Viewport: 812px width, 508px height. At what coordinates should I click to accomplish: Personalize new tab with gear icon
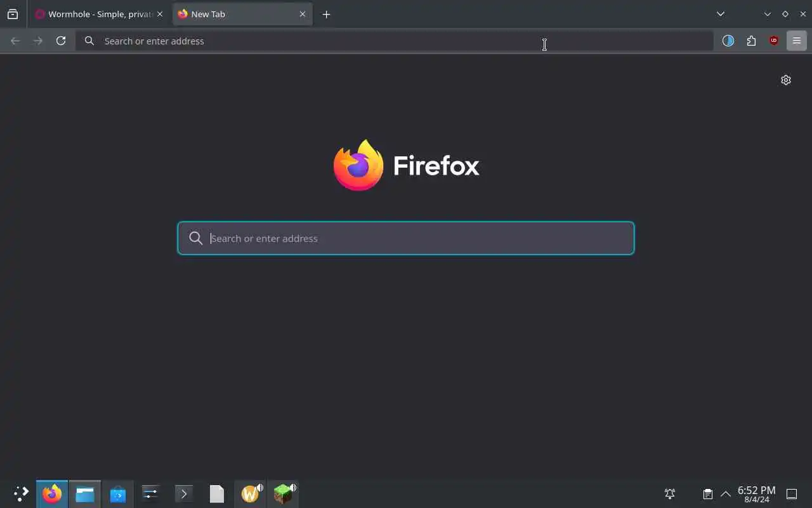(x=786, y=80)
